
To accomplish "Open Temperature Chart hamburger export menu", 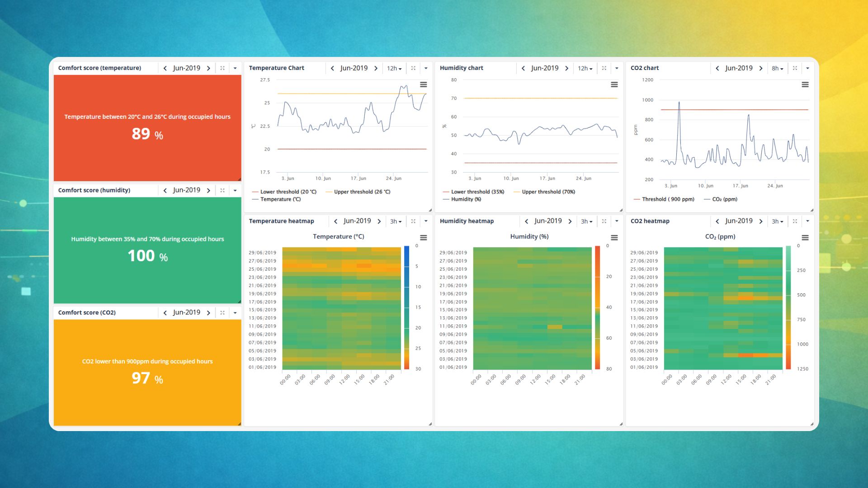I will tap(424, 84).
